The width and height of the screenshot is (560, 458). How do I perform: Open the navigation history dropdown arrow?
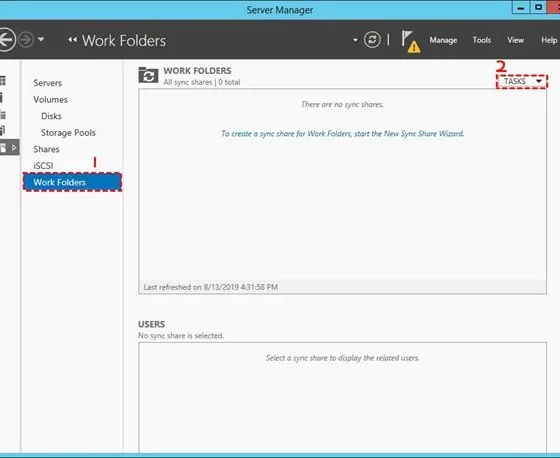41,39
